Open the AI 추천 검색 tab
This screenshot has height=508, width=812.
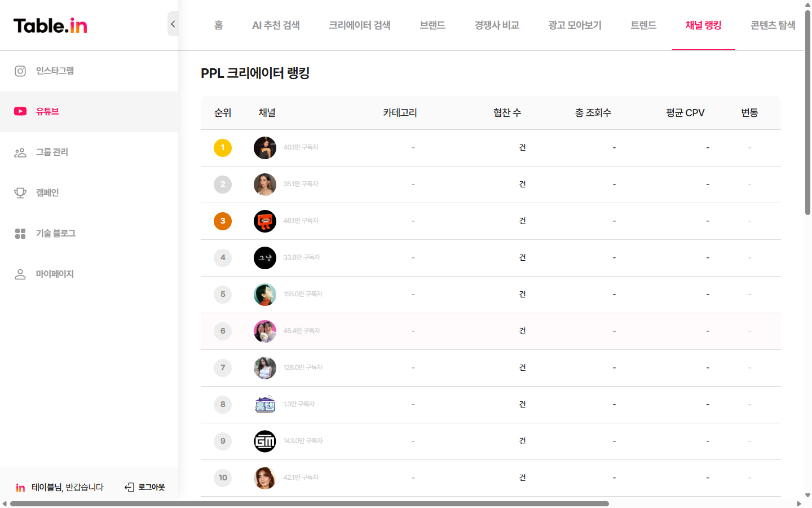tap(276, 25)
